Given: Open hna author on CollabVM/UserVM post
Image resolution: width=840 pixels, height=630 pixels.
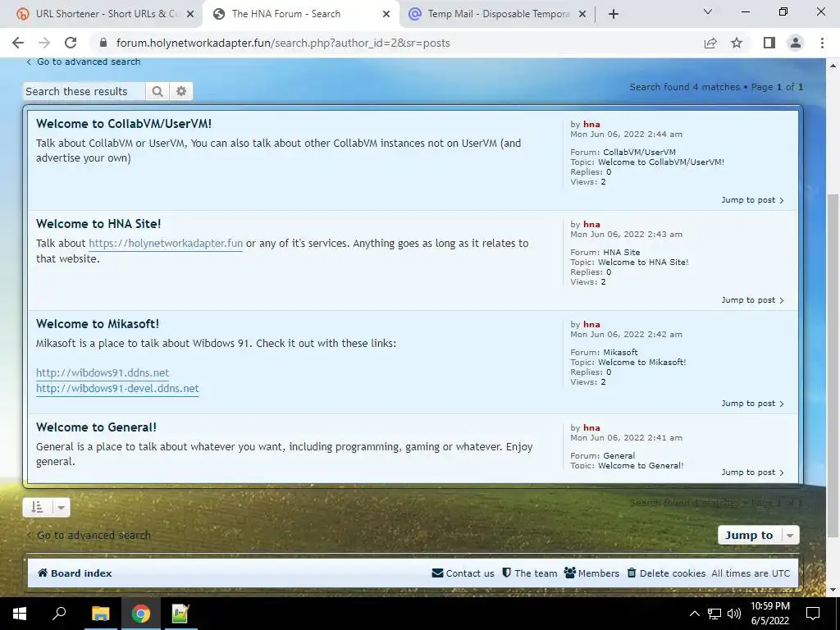Looking at the screenshot, I should click(591, 125).
